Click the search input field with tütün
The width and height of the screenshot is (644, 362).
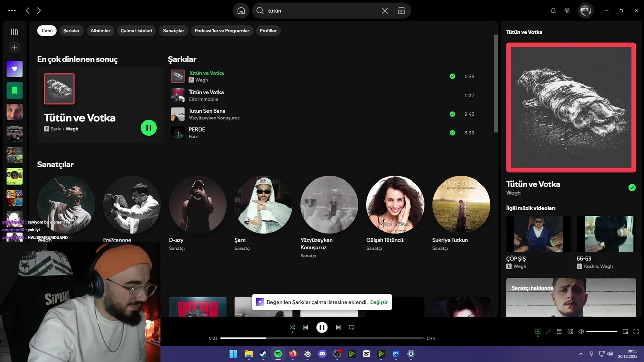tap(322, 11)
